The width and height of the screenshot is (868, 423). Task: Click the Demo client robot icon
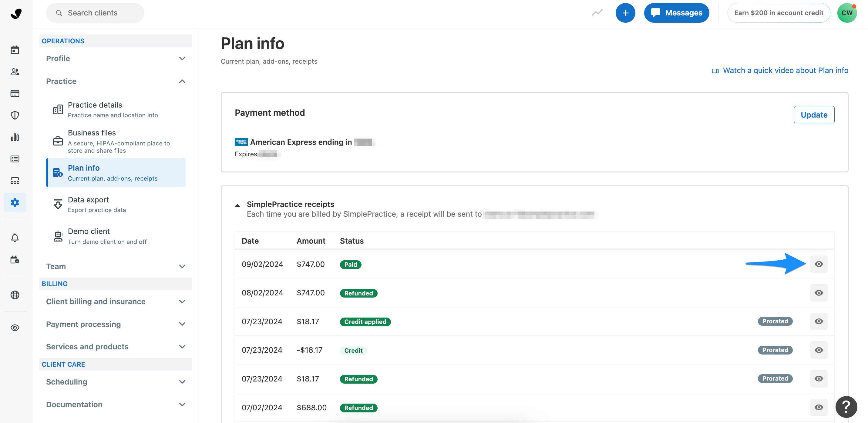58,236
